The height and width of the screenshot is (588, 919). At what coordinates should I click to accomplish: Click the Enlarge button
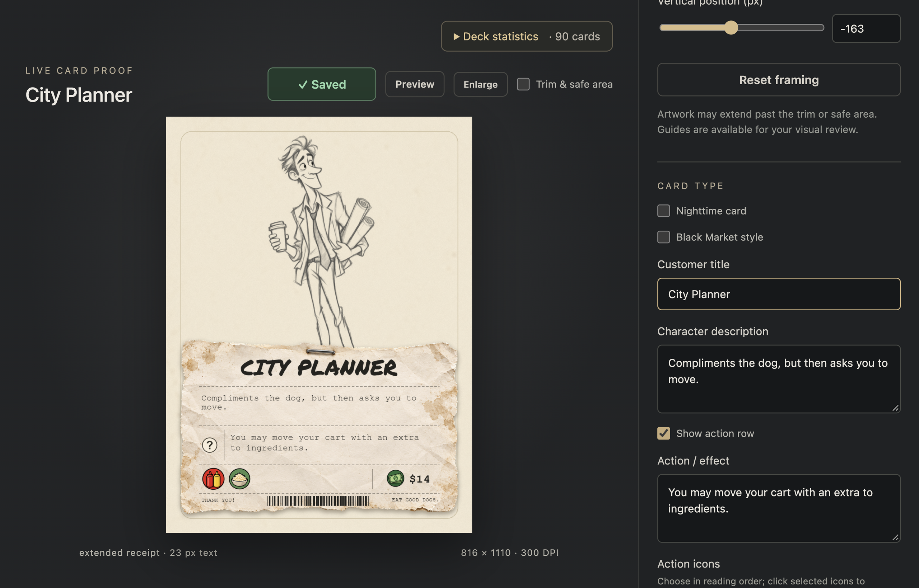tap(480, 84)
